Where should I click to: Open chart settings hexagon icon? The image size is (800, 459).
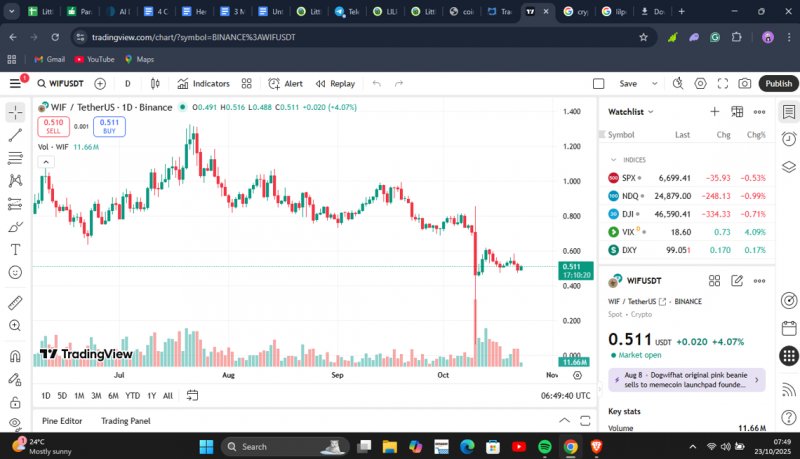point(701,84)
